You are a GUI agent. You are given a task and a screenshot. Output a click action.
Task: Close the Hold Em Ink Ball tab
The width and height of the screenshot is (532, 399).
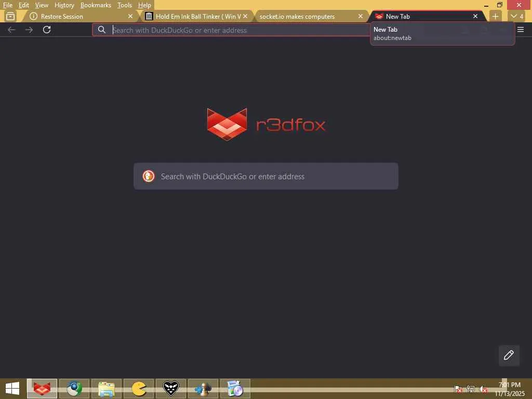click(x=245, y=16)
